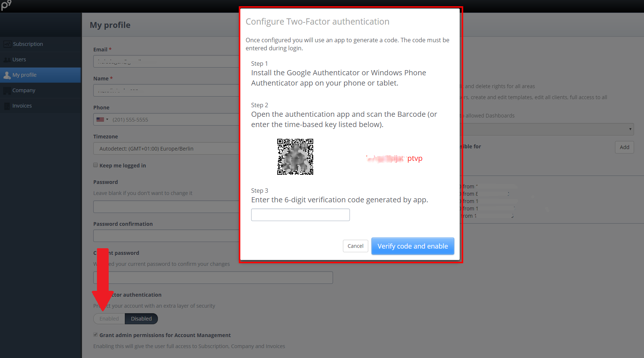Navigate to the Subscription page
Image resolution: width=644 pixels, height=358 pixels.
(x=28, y=44)
